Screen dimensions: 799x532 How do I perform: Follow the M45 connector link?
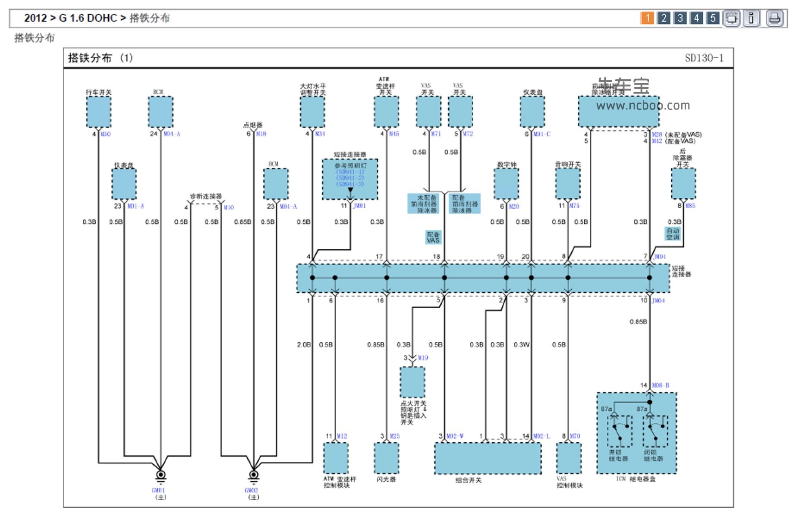click(x=394, y=134)
